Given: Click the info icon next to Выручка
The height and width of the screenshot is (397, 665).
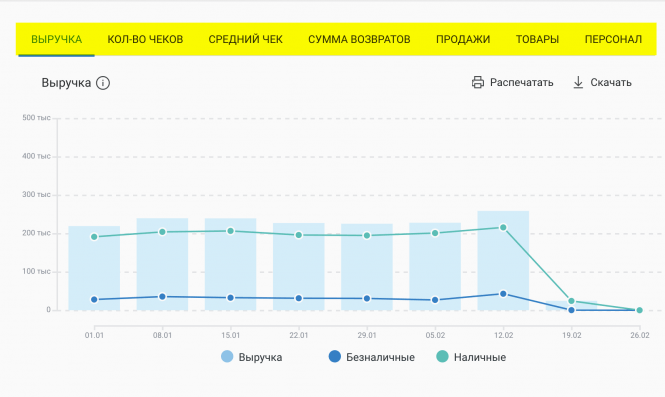Looking at the screenshot, I should tap(103, 83).
